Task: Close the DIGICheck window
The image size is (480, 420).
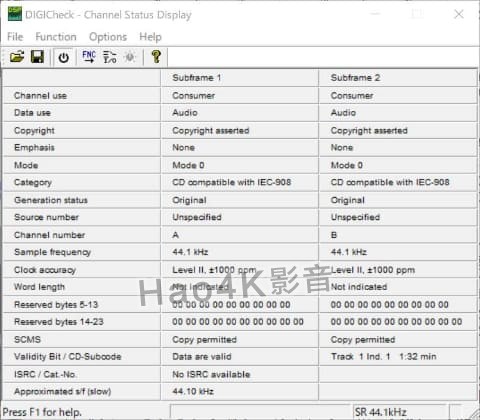Action: (x=459, y=14)
